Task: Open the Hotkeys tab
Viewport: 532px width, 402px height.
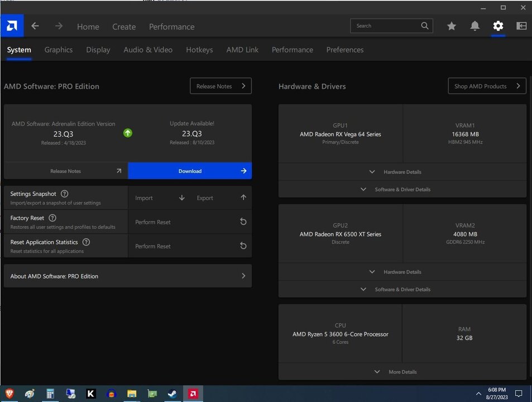Action: (199, 50)
